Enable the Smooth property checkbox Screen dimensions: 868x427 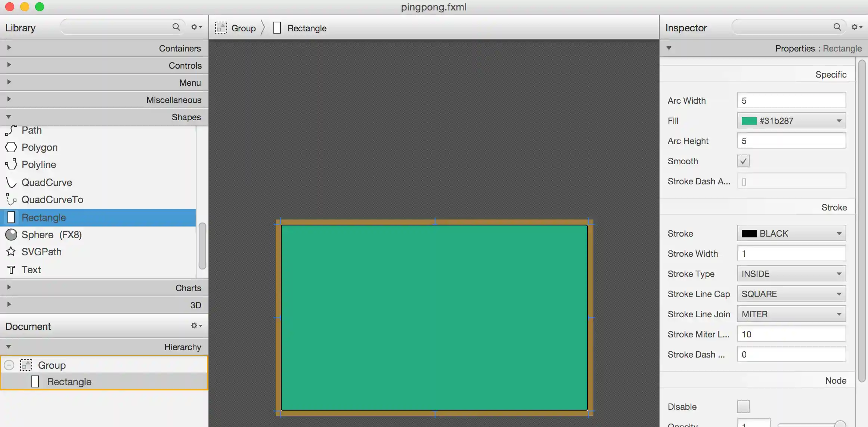743,161
